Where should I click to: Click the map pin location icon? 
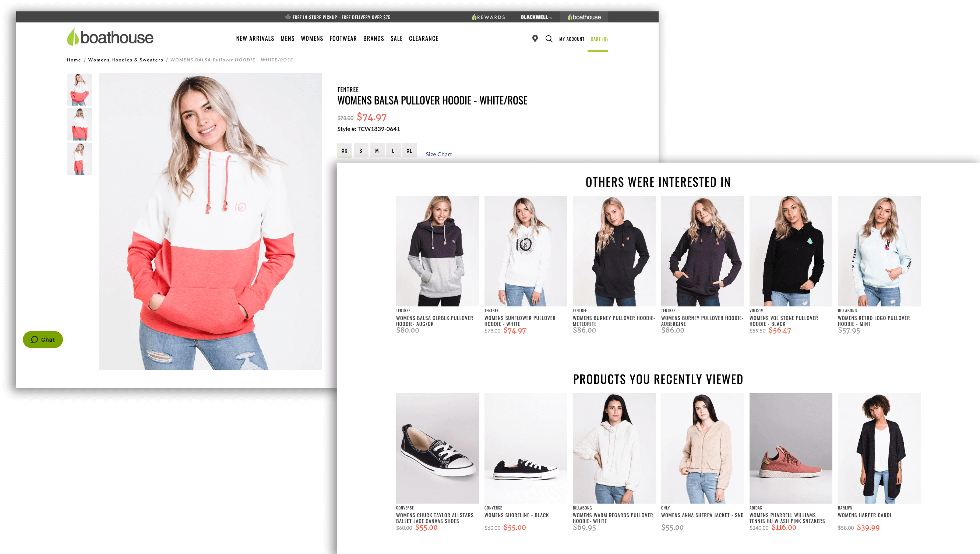coord(535,38)
